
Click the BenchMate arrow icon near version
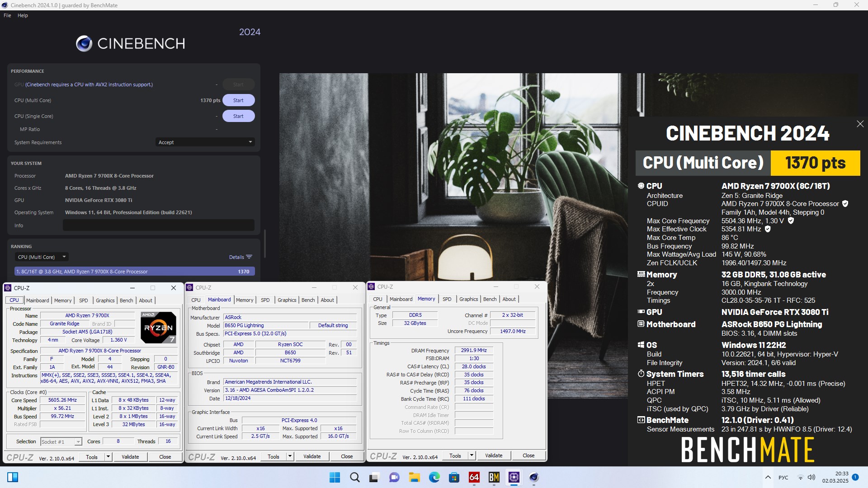pyautogui.click(x=641, y=420)
